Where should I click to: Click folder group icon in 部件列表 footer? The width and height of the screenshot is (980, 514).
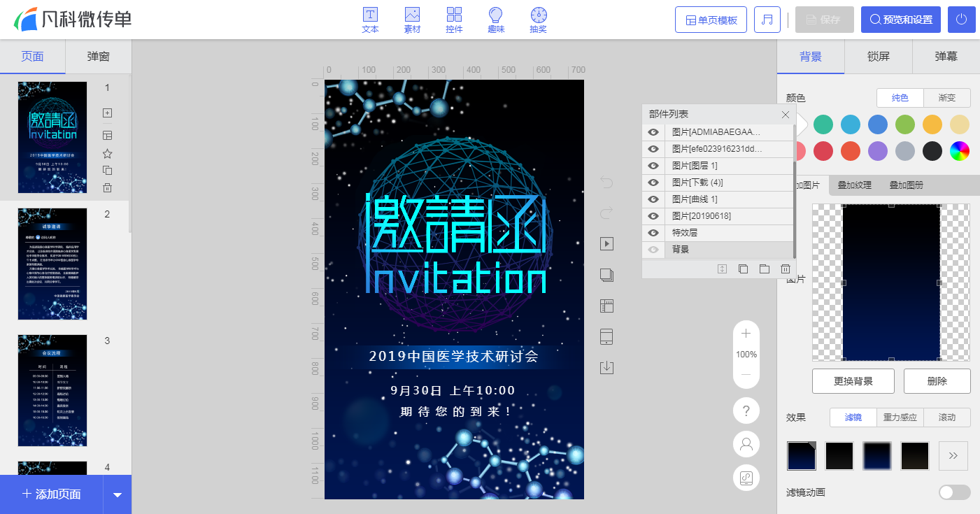pyautogui.click(x=764, y=269)
